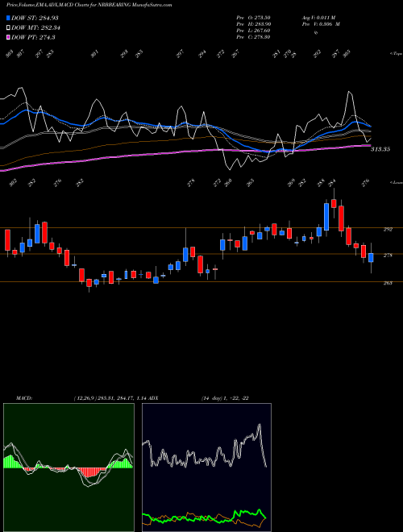Open the dark blue ADX indicator panel

[206, 468]
